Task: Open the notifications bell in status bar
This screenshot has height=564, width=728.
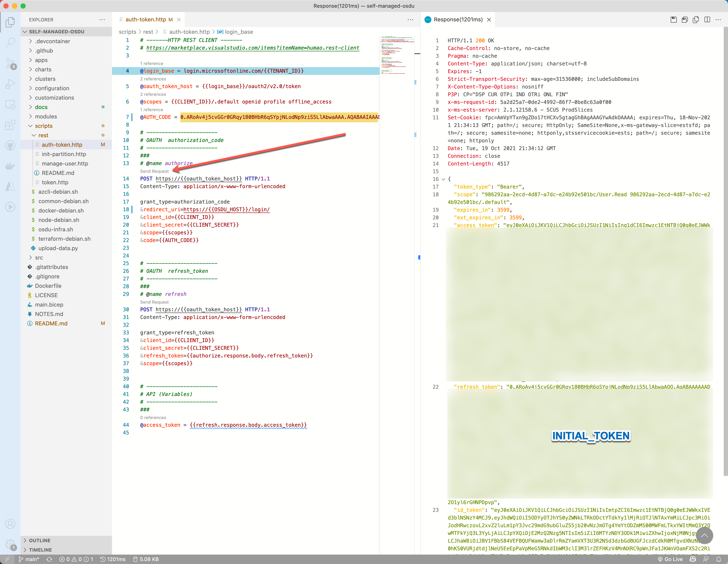Action: (719, 559)
